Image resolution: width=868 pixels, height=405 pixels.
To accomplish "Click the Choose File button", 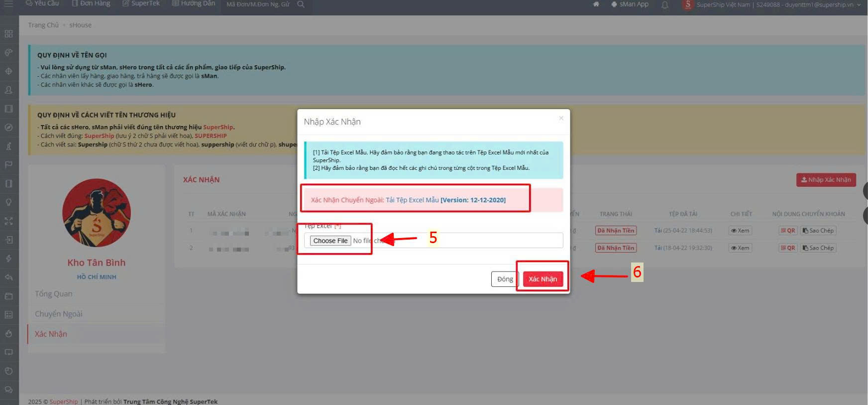I will 330,241.
